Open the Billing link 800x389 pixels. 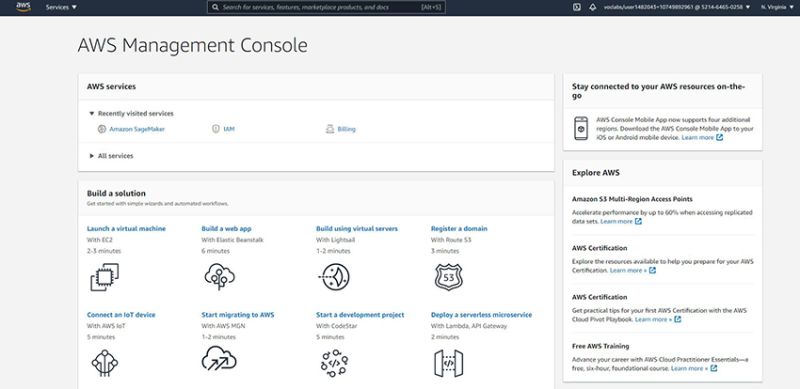tap(346, 129)
